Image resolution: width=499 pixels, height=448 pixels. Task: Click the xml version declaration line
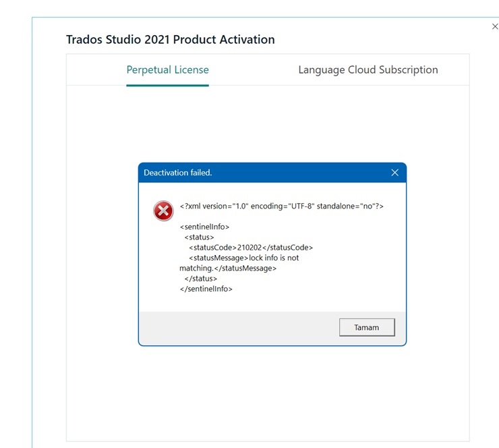click(282, 206)
